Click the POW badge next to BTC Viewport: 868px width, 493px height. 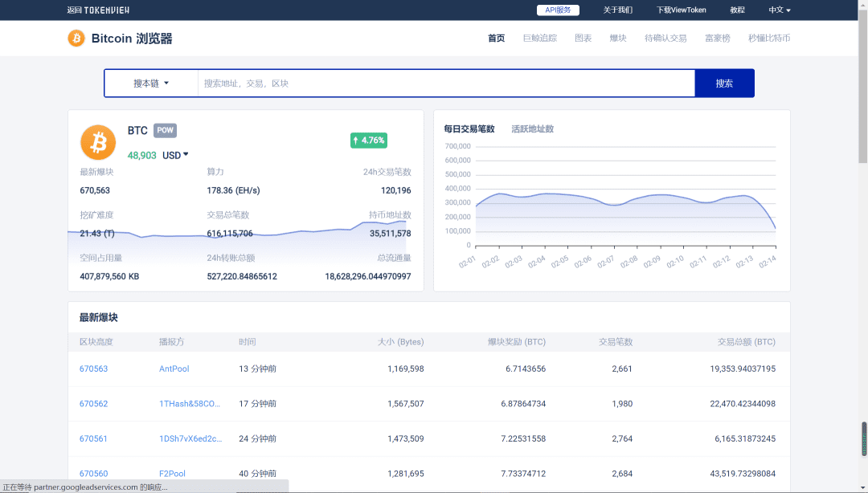pos(165,131)
